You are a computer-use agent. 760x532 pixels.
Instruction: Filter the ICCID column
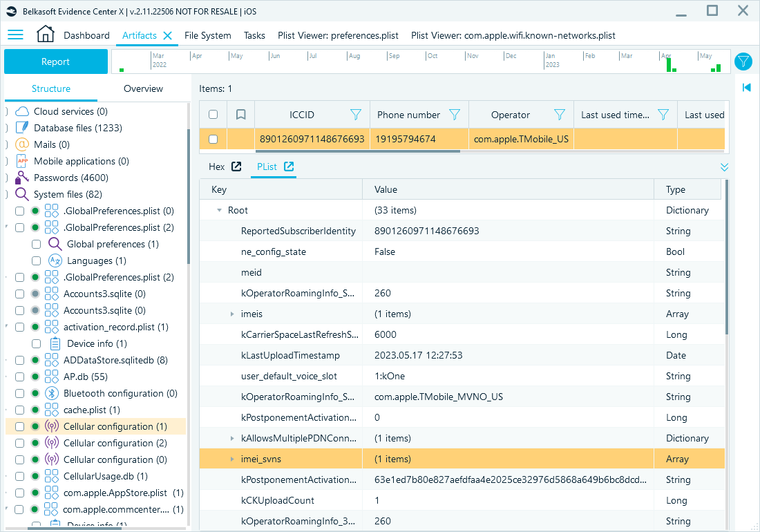point(356,115)
